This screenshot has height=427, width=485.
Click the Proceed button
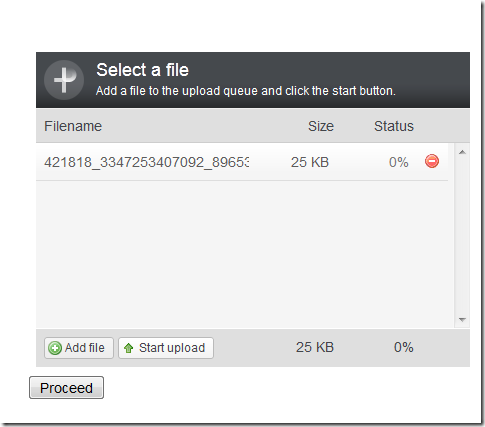66,388
